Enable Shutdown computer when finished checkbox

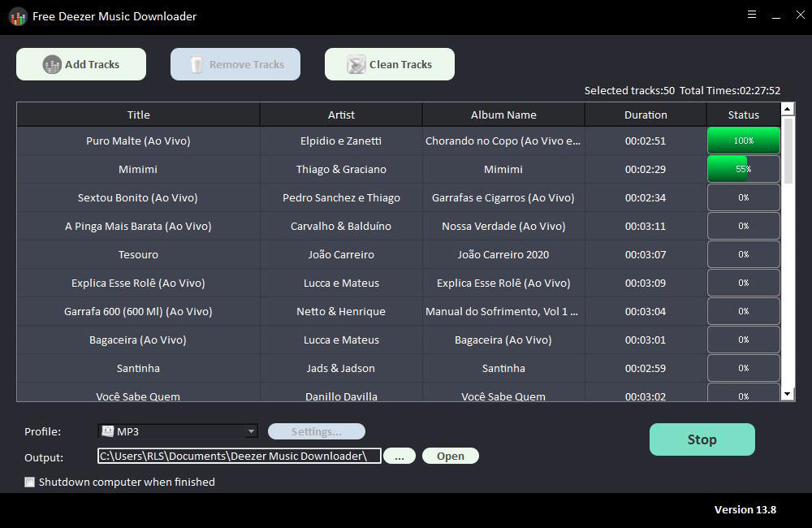29,483
